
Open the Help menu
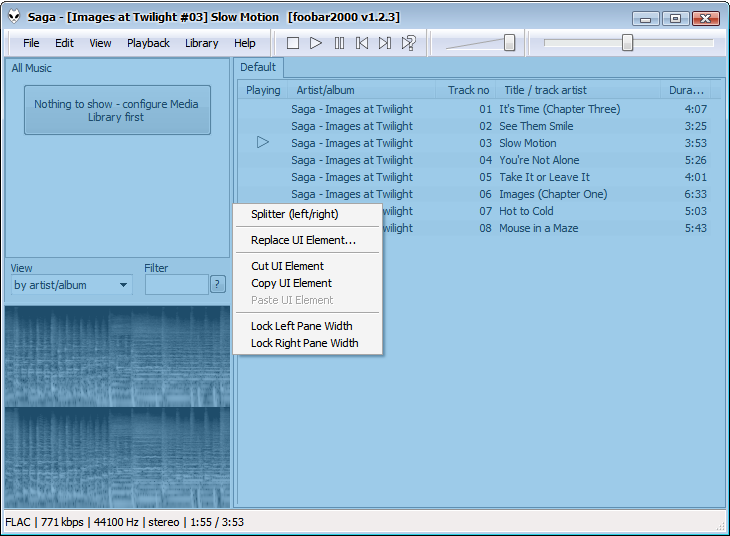[244, 43]
